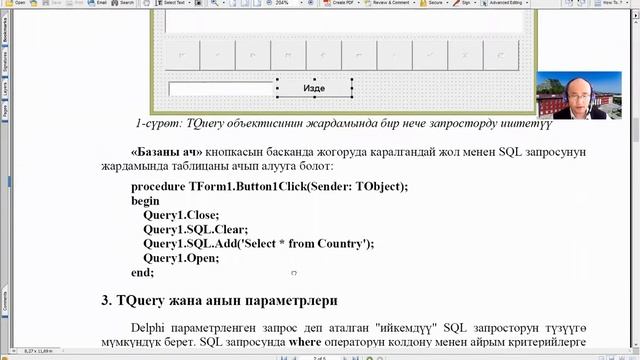Expand the Advanced Editing dropdown arrow
Image resolution: width=640 pixels, height=360 pixels.
pos(527,2)
